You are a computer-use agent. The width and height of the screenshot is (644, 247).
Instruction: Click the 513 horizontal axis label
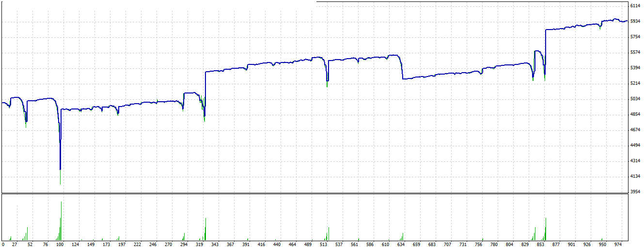(x=323, y=244)
